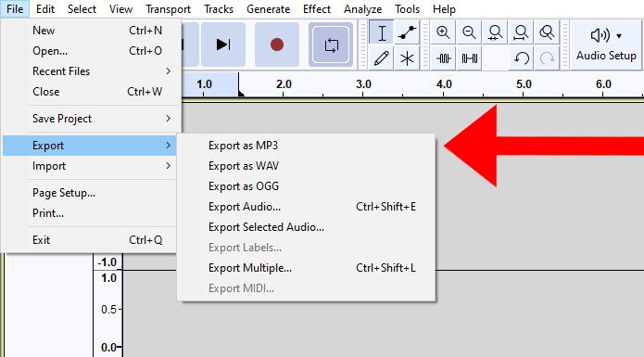
Task: Toggle the Loop button
Action: (x=331, y=45)
